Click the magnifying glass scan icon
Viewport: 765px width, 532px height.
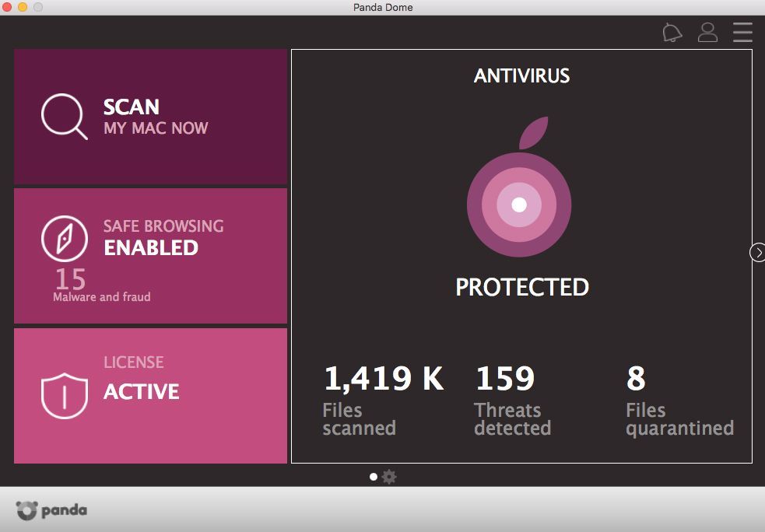tap(65, 116)
